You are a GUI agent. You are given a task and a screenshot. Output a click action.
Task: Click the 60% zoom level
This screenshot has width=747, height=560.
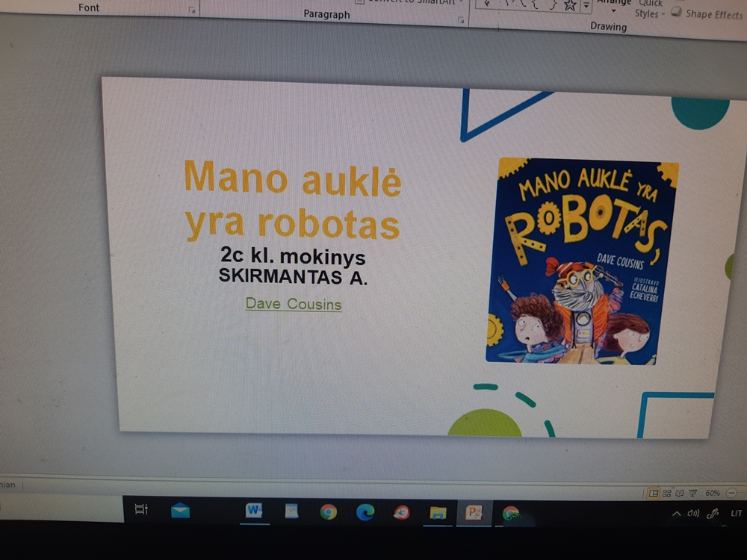coord(713,494)
